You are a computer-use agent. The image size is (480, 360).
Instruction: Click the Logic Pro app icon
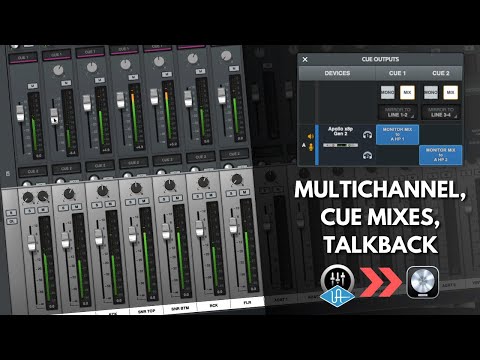point(423,282)
